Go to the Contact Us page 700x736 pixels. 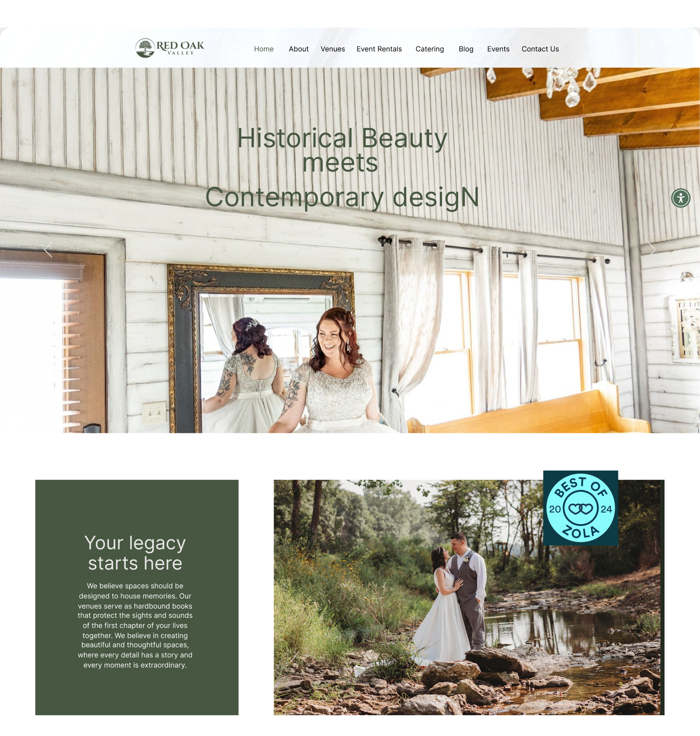[540, 49]
